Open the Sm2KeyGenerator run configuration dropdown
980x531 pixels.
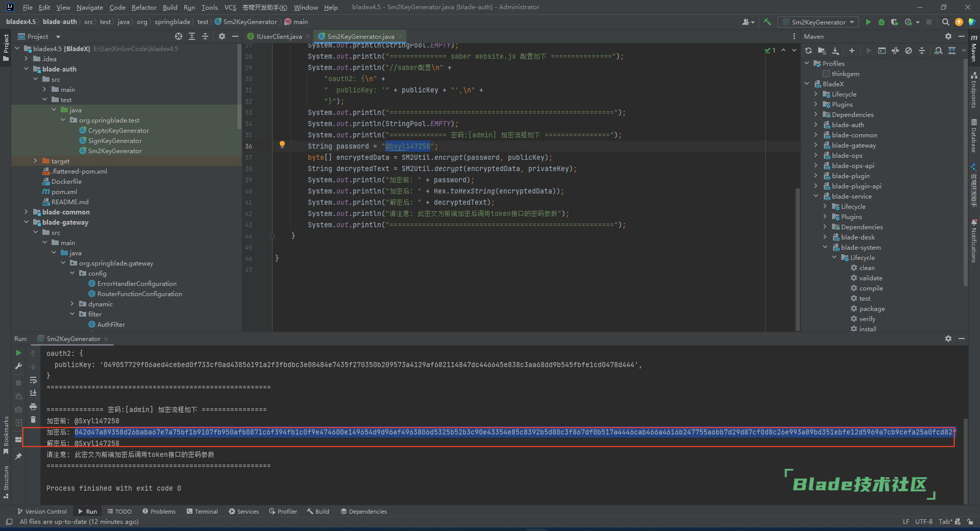click(818, 22)
